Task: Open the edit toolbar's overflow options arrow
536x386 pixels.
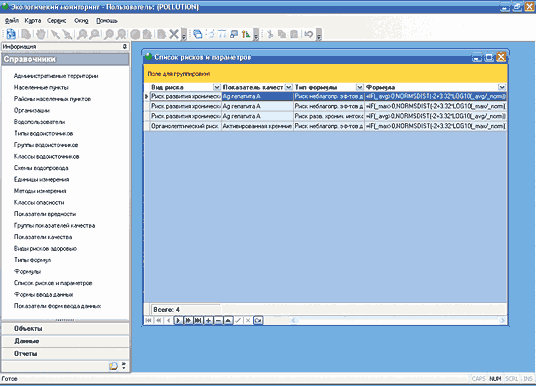Action: (319, 35)
